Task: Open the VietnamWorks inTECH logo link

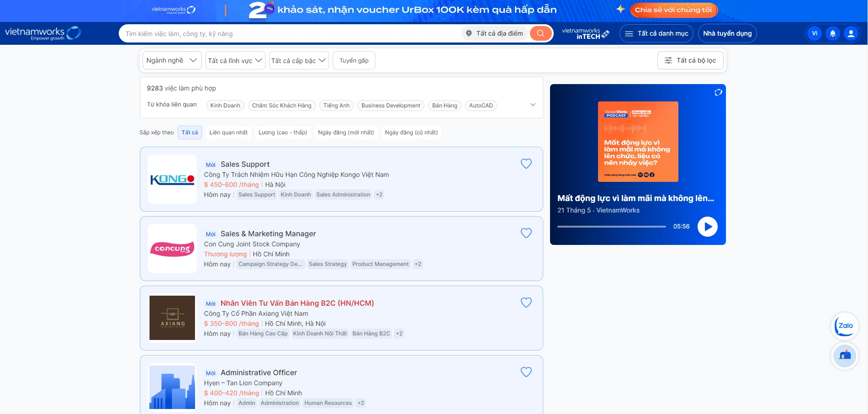Action: pyautogui.click(x=585, y=33)
